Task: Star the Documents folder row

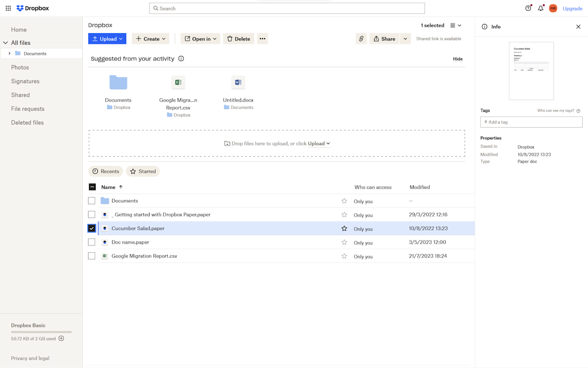Action: (x=344, y=201)
